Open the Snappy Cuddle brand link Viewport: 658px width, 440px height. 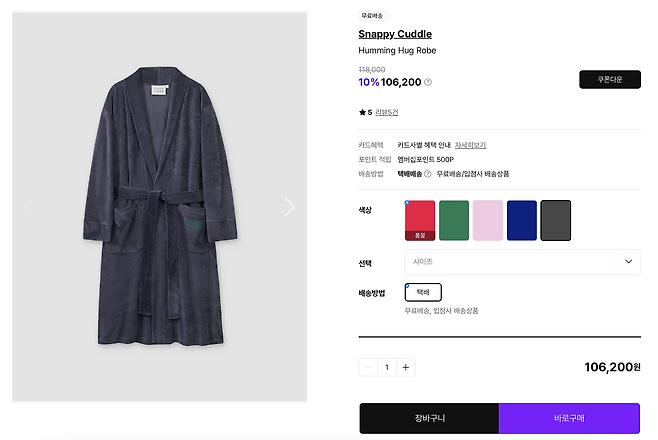pos(395,34)
